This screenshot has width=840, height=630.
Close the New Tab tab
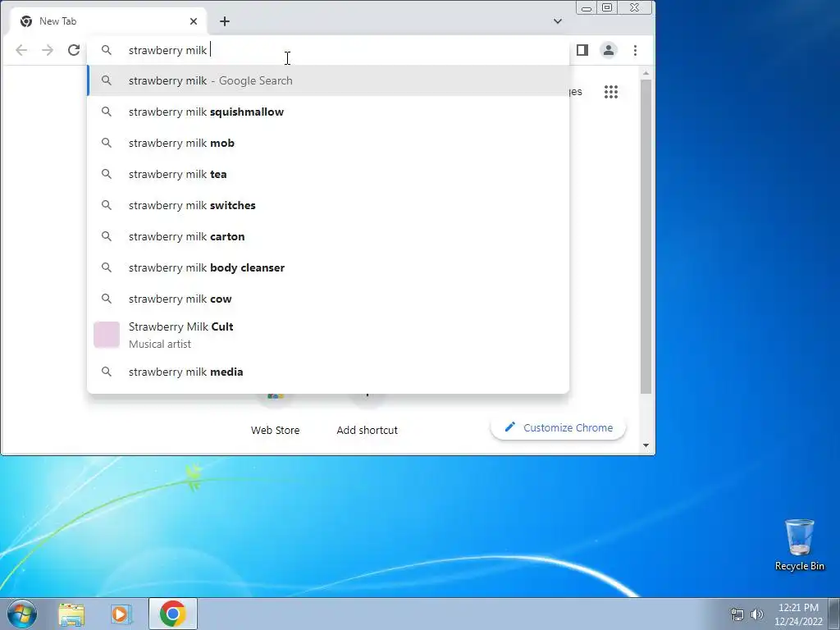tap(194, 21)
